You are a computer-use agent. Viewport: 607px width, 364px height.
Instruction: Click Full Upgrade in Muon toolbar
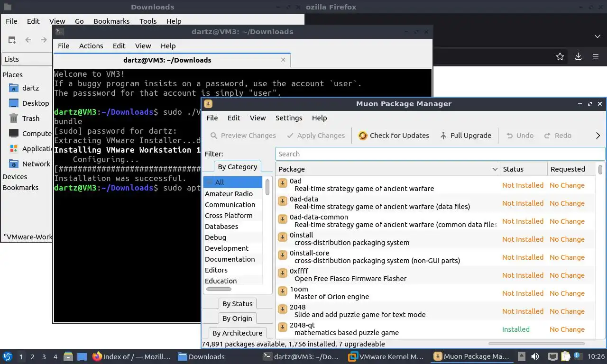(x=465, y=136)
